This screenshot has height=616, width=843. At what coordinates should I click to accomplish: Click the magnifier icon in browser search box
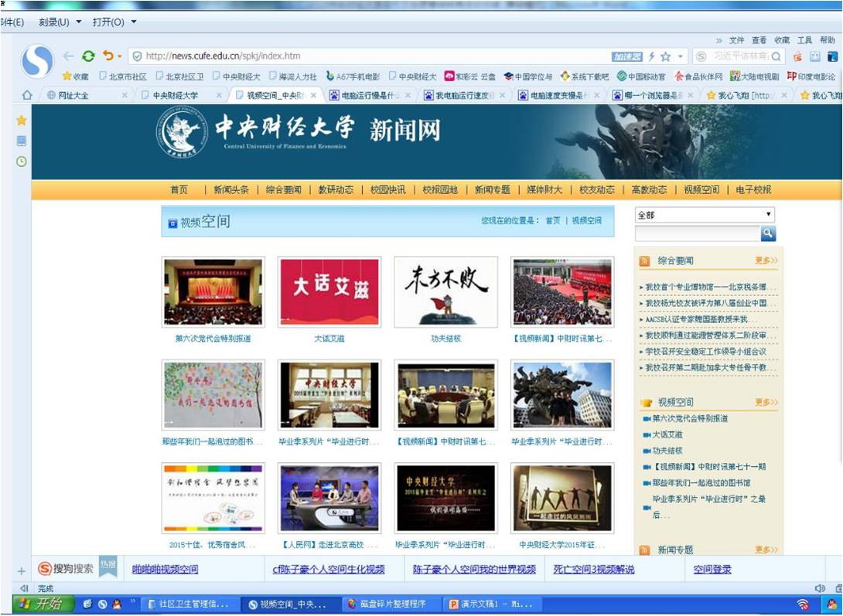776,56
